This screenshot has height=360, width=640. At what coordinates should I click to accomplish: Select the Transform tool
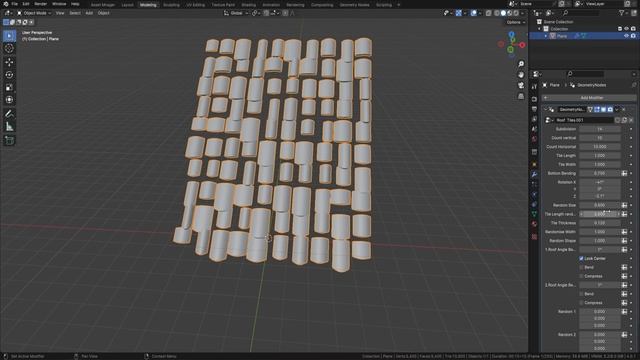9,100
